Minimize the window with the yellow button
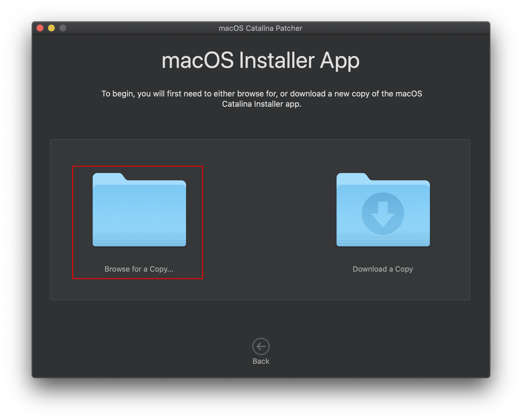The image size is (522, 420). (51, 28)
